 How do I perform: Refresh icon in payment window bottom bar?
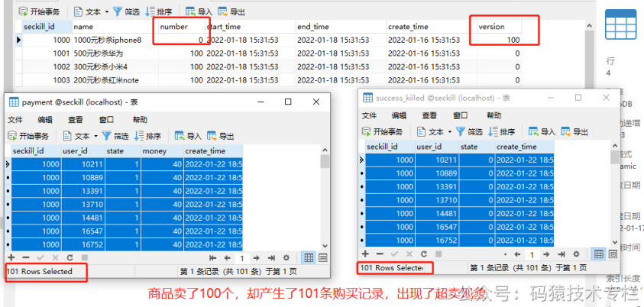70,258
